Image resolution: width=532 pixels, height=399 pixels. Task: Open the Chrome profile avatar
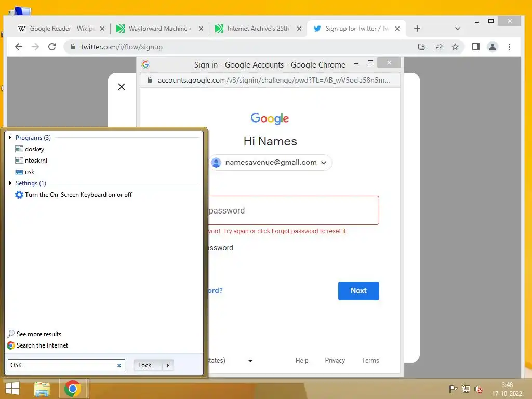493,47
